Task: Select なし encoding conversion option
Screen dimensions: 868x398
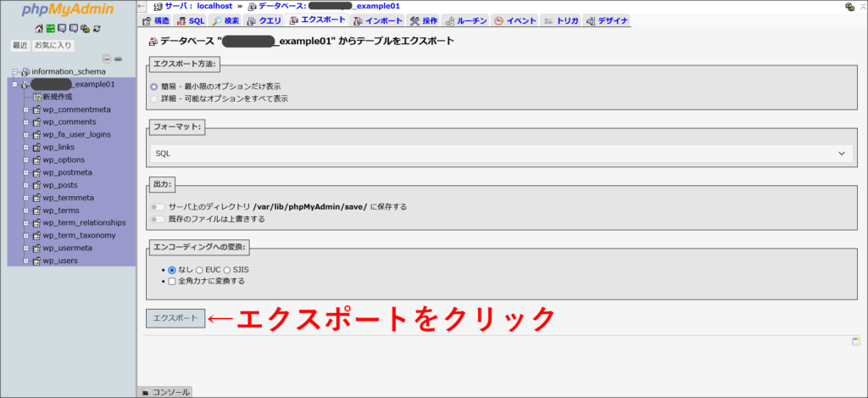Action: point(171,270)
